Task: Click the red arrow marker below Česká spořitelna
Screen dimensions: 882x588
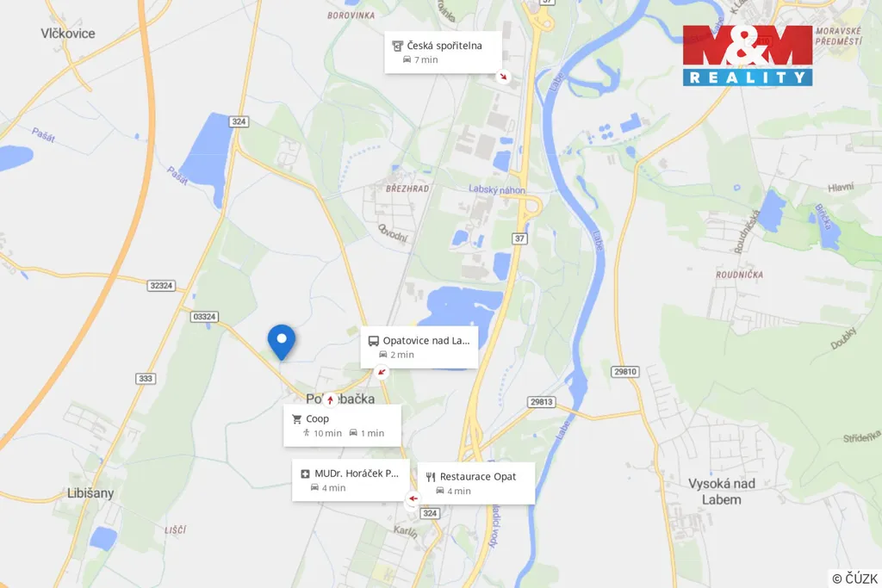Action: pos(503,76)
